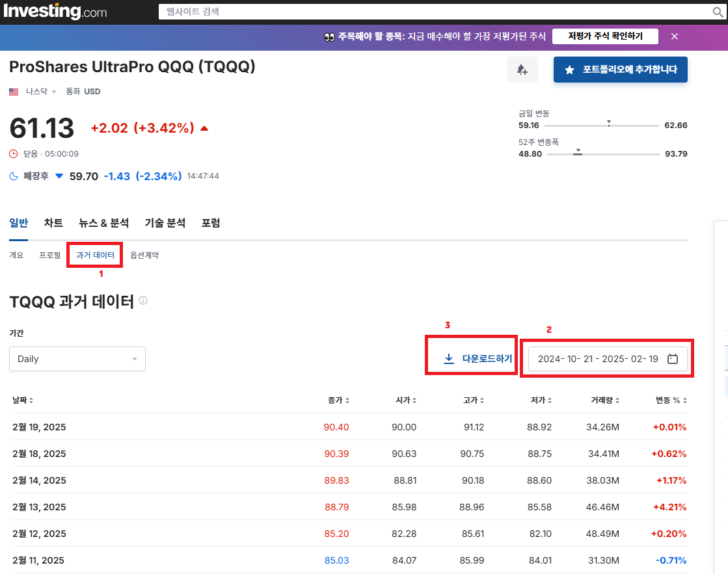Click the 2월 18, 2025 date cell
728x574 pixels.
[39, 454]
